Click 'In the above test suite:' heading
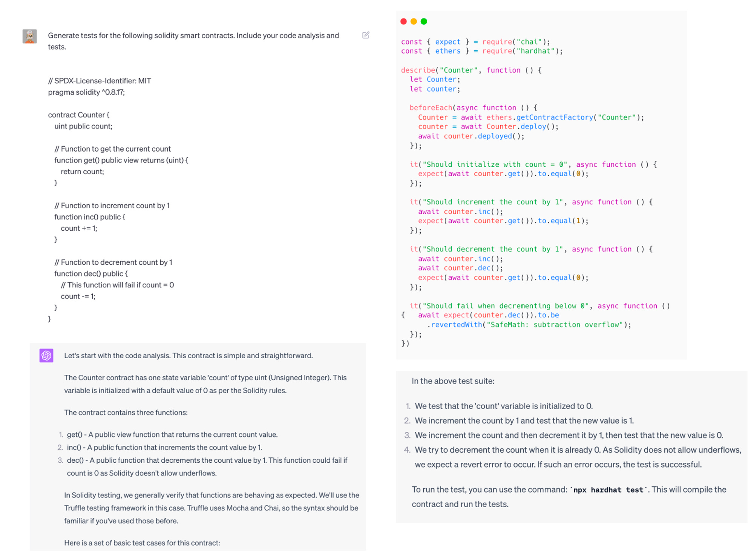The image size is (754, 560). pos(453,381)
